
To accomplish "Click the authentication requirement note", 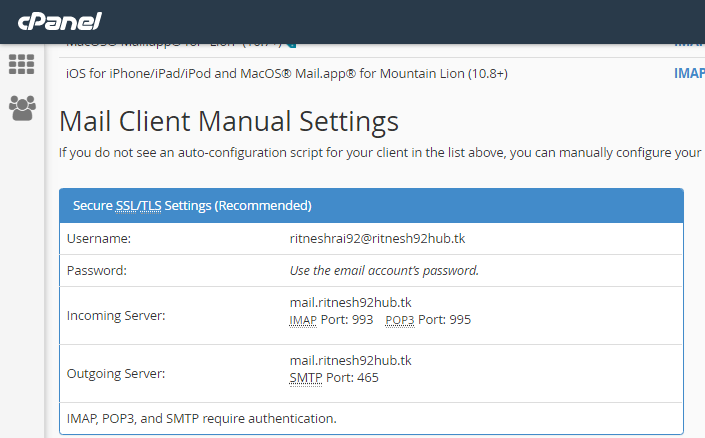I will tap(201, 418).
